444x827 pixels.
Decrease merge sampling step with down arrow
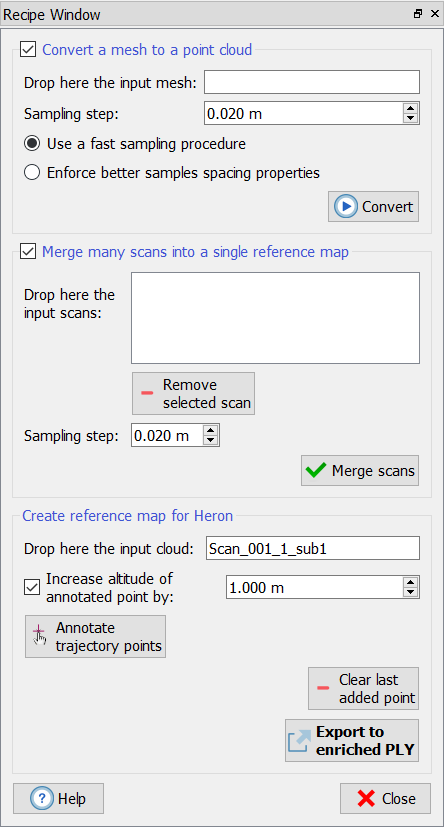tap(210, 440)
